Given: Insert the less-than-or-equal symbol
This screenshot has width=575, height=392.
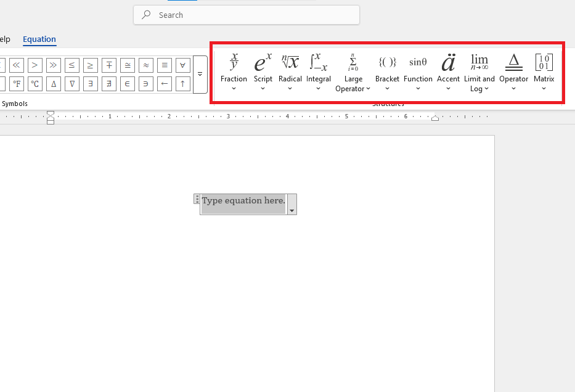Looking at the screenshot, I should coord(72,65).
